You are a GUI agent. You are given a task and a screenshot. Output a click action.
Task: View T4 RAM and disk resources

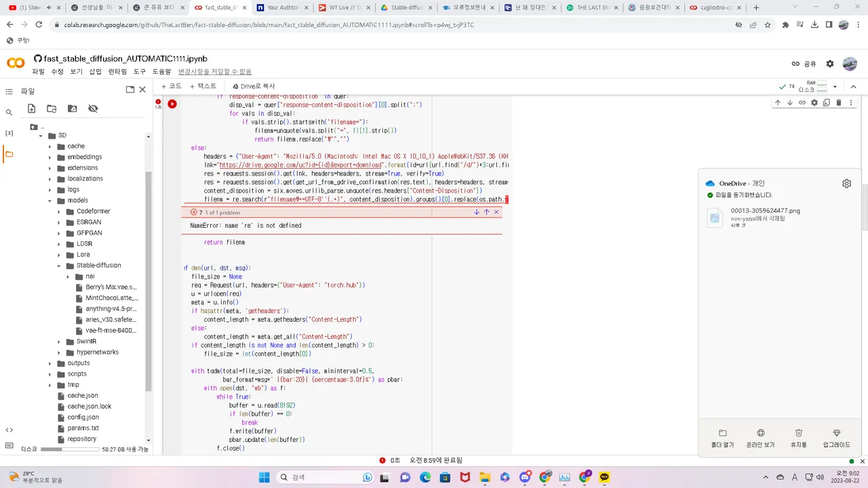(804, 87)
